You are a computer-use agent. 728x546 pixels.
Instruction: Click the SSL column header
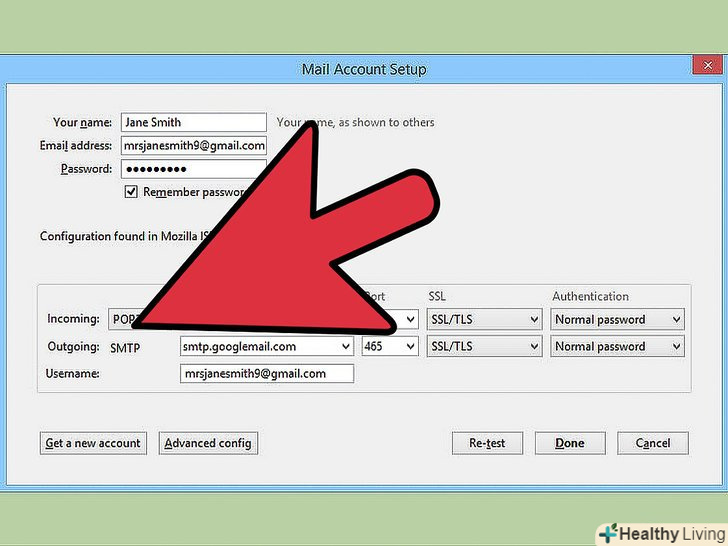pyautogui.click(x=436, y=296)
